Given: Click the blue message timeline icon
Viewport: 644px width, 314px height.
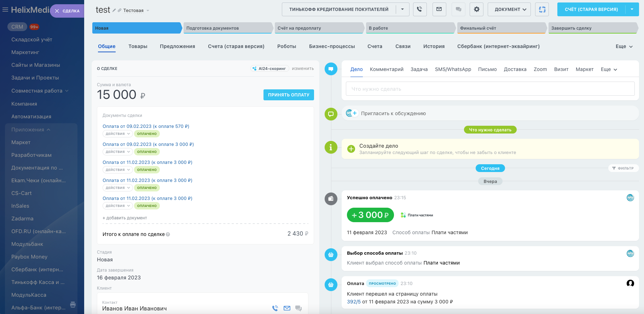Looking at the screenshot, I should (x=331, y=69).
